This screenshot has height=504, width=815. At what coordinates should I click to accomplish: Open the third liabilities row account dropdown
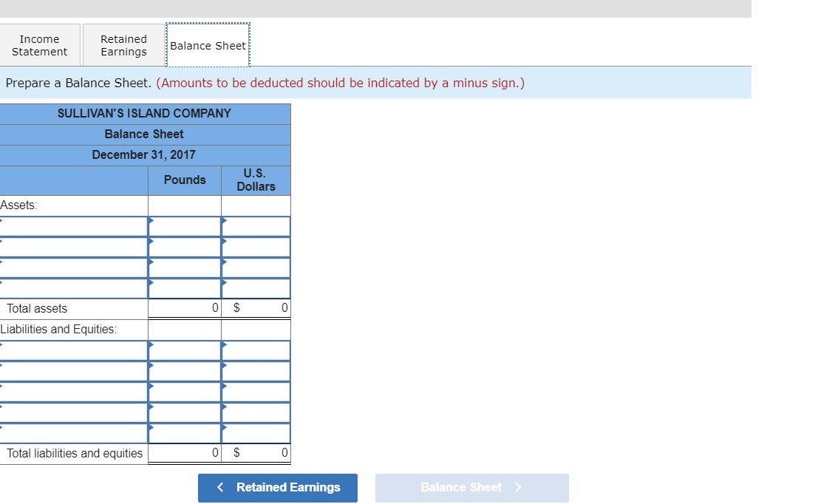(x=74, y=392)
